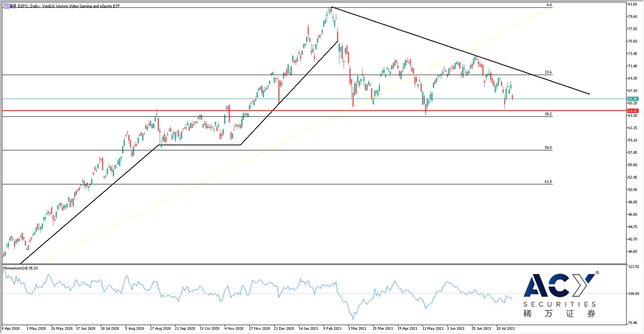Click the 79.60 price axis value
Image resolution: width=644 pixels, height=334 pixels.
(633, 16)
